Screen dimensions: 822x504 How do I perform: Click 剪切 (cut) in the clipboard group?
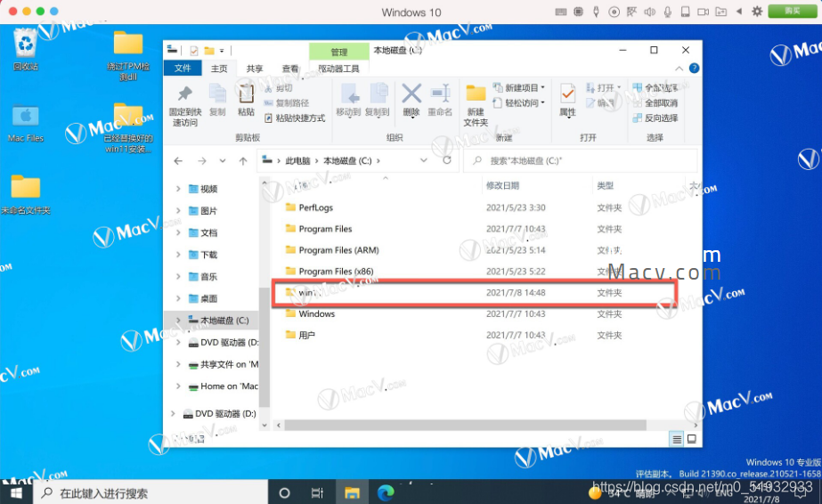[x=280, y=88]
